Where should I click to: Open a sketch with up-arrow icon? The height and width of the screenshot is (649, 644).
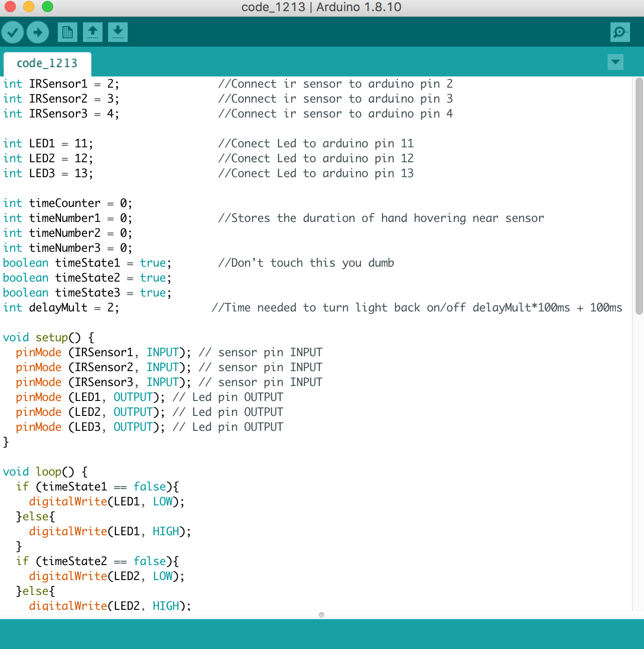click(x=93, y=32)
